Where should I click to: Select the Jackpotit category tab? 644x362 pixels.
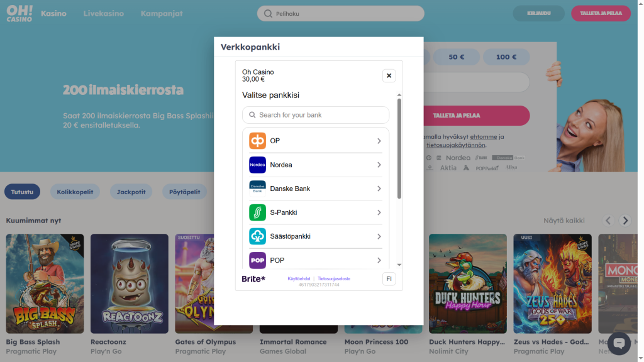point(131,192)
